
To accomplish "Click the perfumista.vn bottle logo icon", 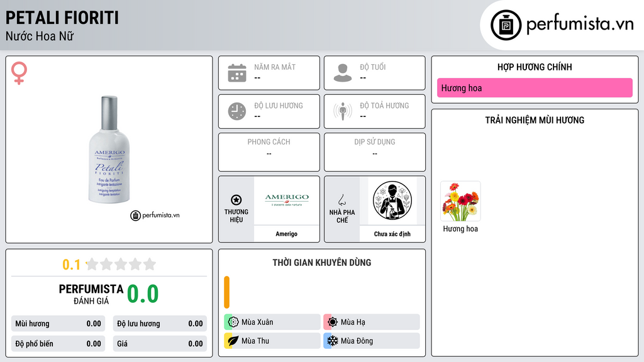I will (x=506, y=25).
